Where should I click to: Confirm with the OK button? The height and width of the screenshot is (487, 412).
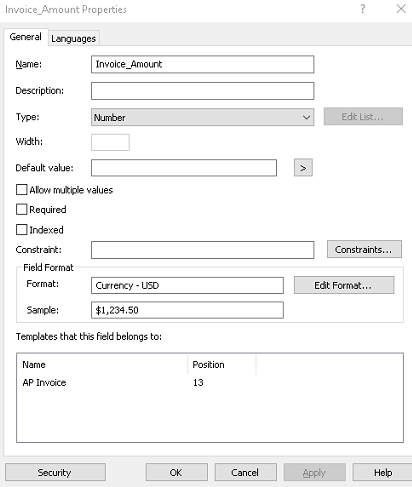coord(176,472)
